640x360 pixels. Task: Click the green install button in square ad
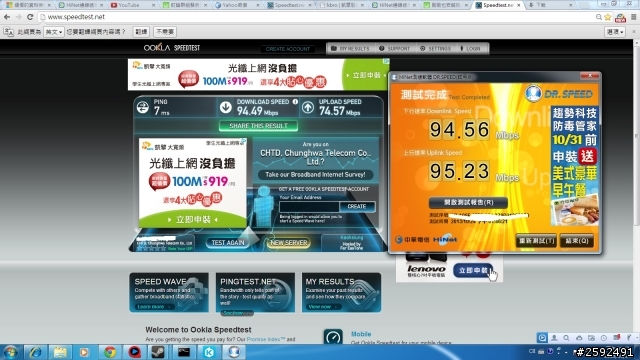pyautogui.click(x=193, y=220)
